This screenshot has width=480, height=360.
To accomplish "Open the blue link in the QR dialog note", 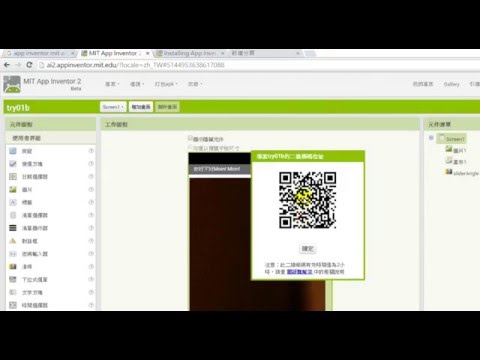I will tap(299, 272).
